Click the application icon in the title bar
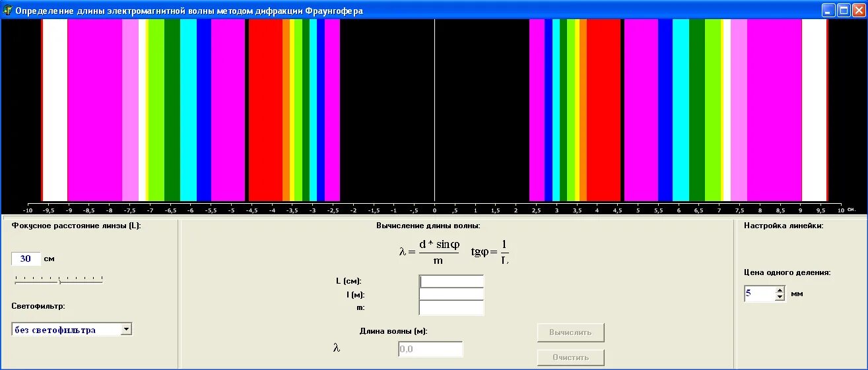Image resolution: width=868 pixels, height=370 pixels. pos(8,11)
